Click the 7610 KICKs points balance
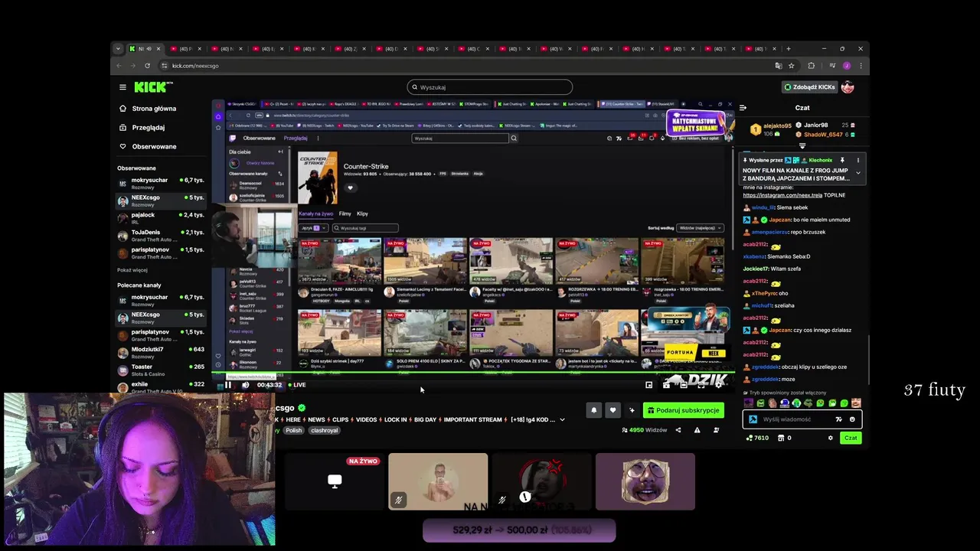Viewport: 980px width, 551px height. (x=758, y=438)
